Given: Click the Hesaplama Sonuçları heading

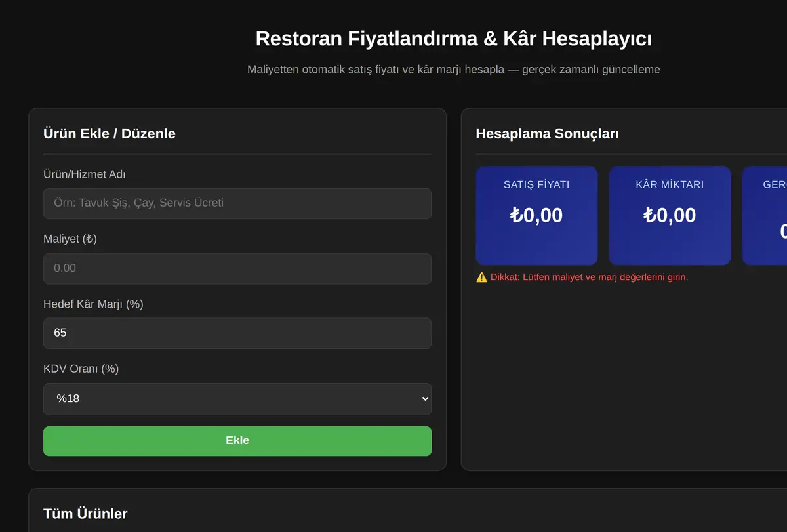Looking at the screenshot, I should pos(547,134).
